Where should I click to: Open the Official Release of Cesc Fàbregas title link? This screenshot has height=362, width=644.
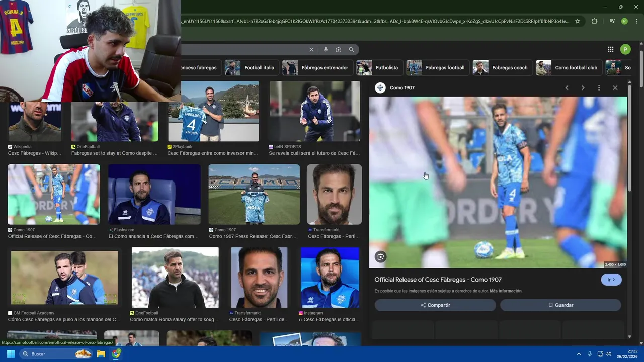pos(438,280)
